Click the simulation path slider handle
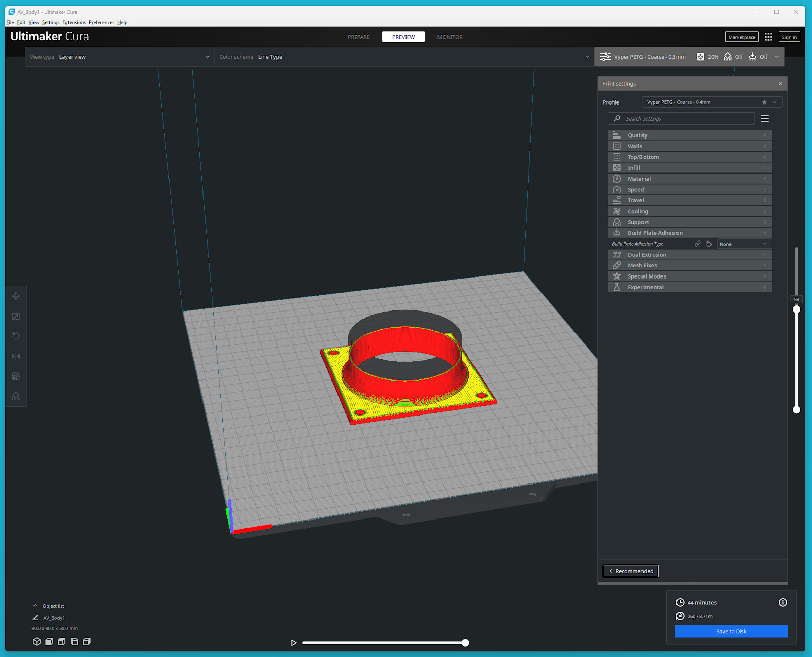 click(x=465, y=643)
